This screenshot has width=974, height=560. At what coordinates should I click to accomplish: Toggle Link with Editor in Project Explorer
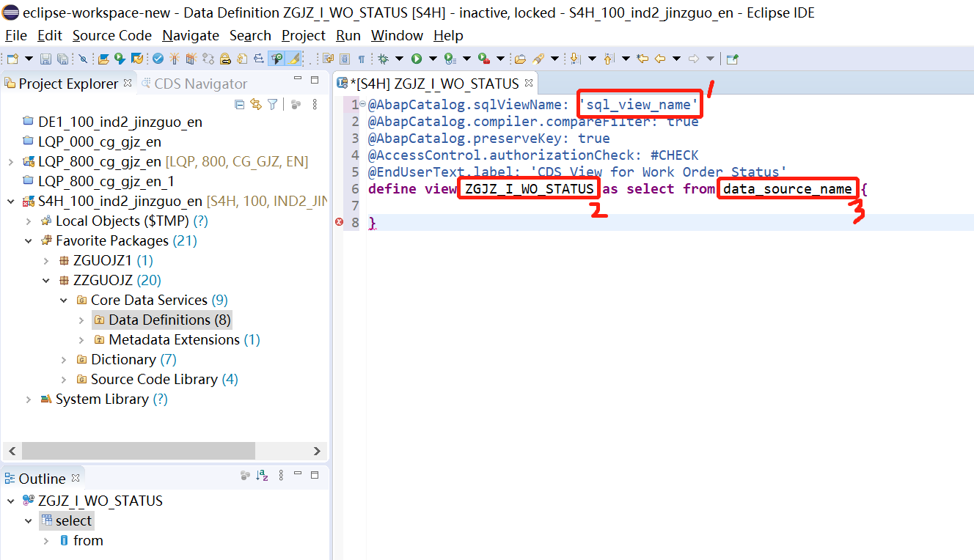click(x=256, y=105)
